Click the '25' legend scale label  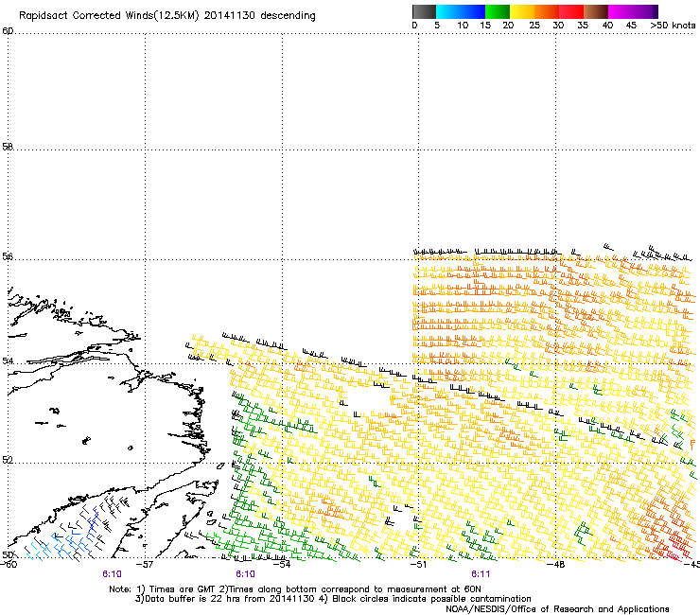tap(534, 26)
